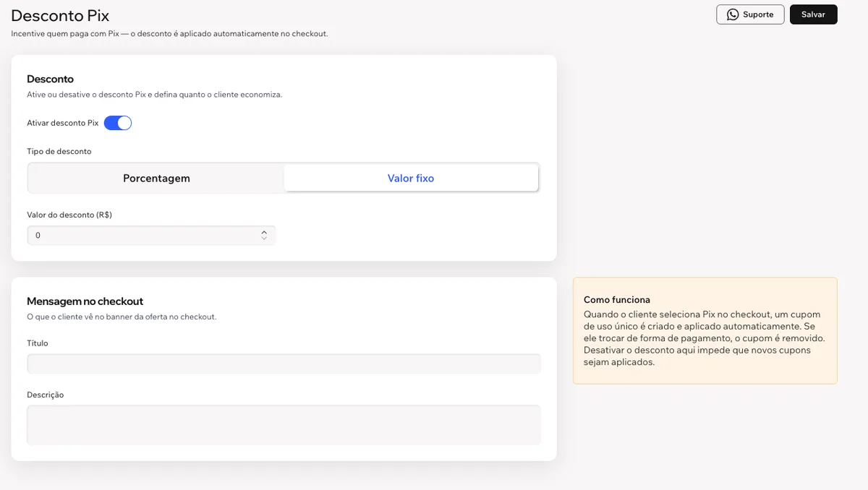The height and width of the screenshot is (490, 868).
Task: Increase discount value with up stepper arrow
Action: coord(264,232)
